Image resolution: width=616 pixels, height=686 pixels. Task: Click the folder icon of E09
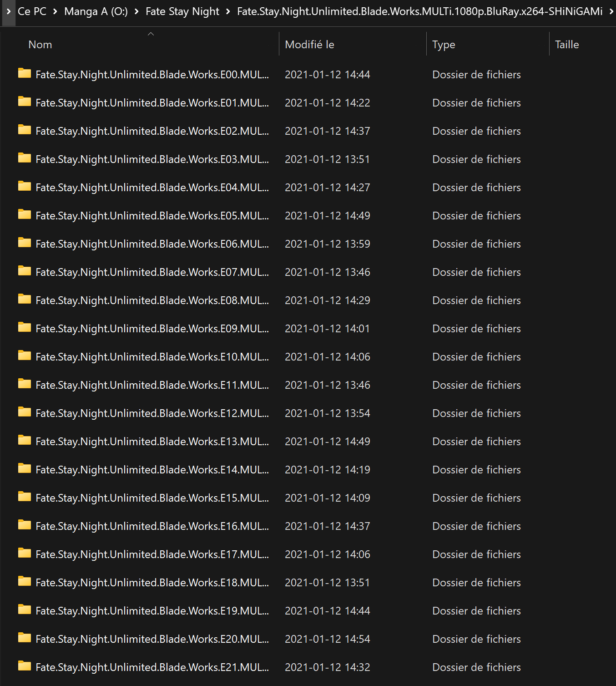pyautogui.click(x=25, y=327)
